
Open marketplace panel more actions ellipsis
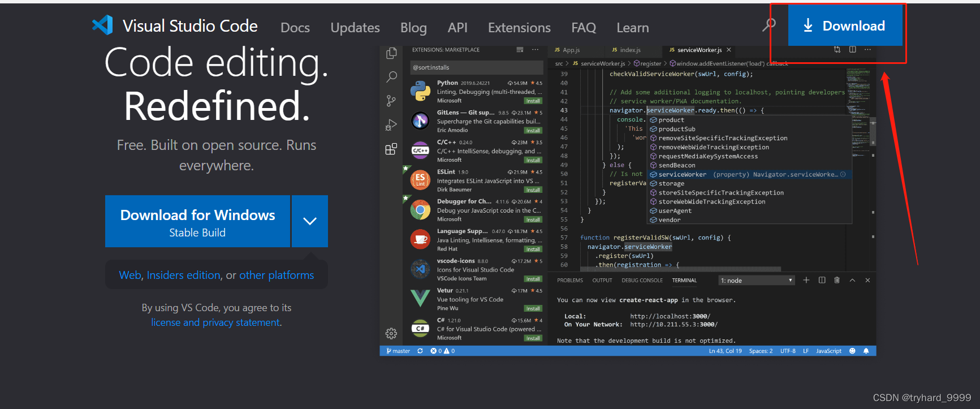point(535,50)
